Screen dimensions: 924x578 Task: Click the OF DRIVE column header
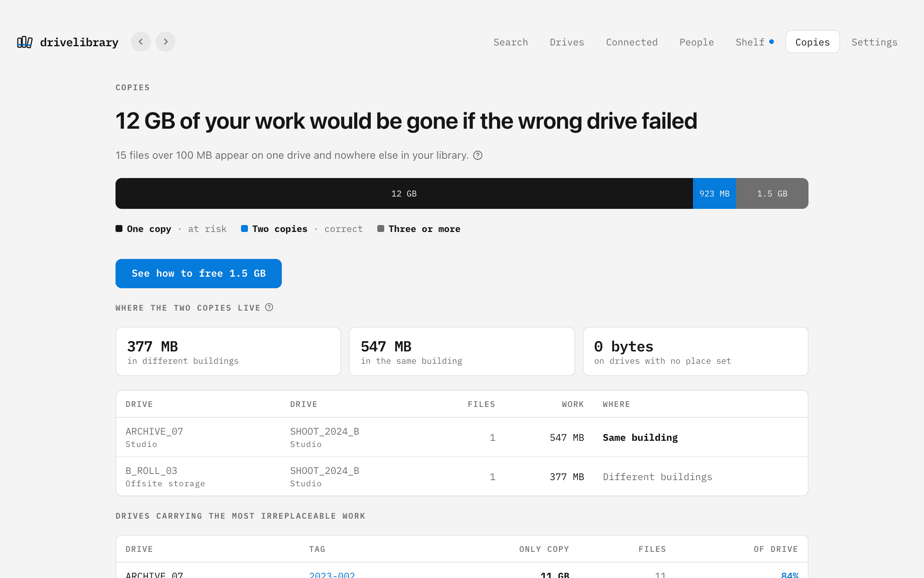(776, 549)
